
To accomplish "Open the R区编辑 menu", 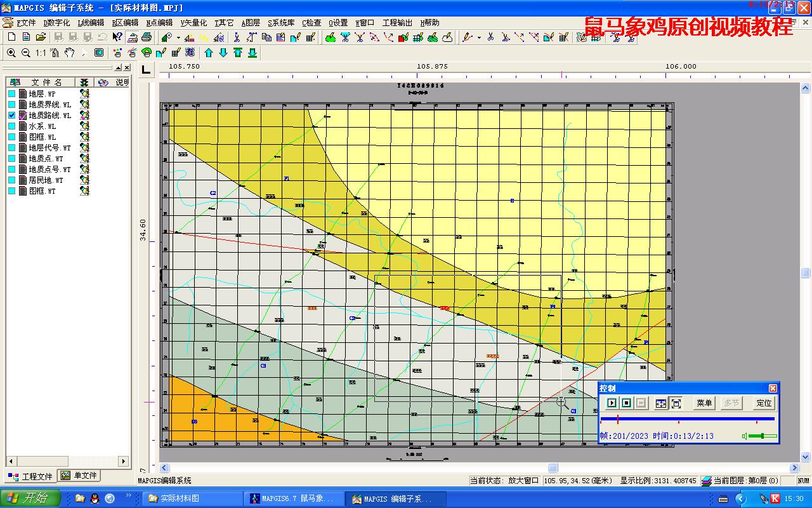I will click(x=125, y=23).
